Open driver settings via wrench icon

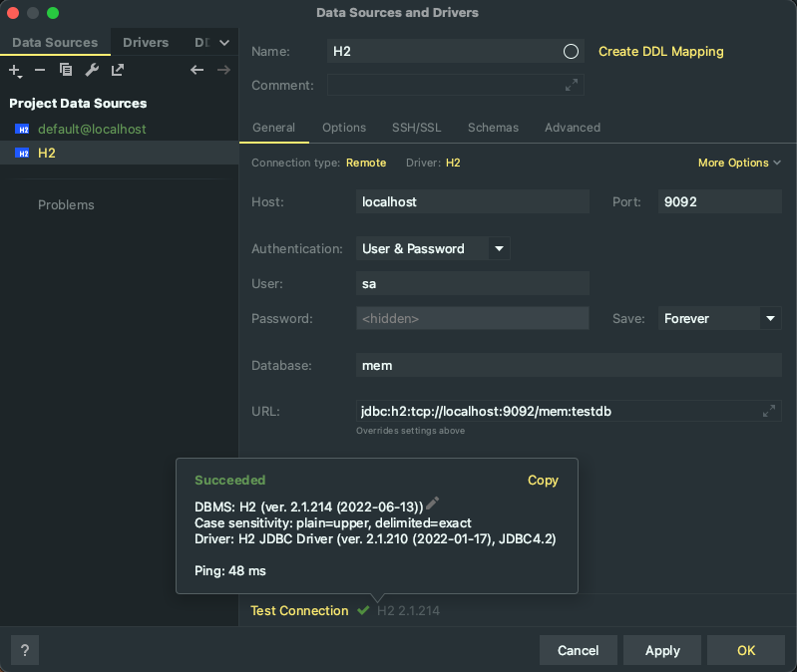(x=92, y=70)
